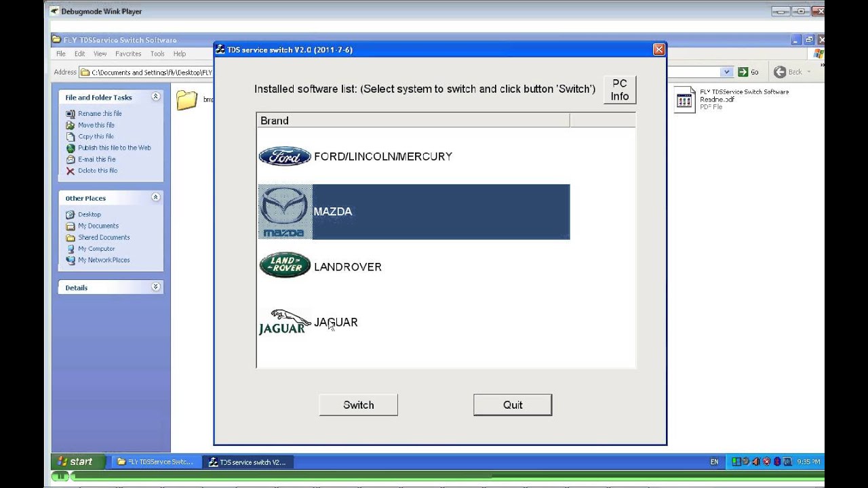Click TDS service switch taskbar button
The height and width of the screenshot is (488, 868).
pos(248,462)
